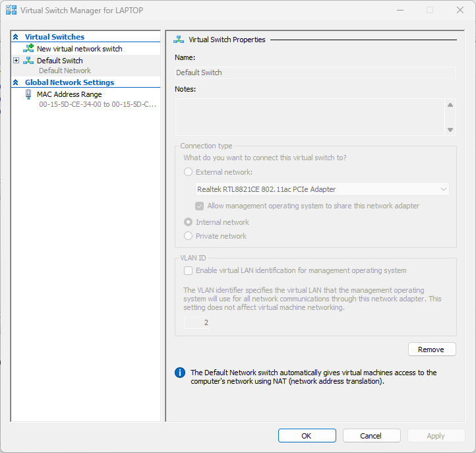The image size is (476, 453).
Task: Select the Internal network radio button
Action: [189, 222]
